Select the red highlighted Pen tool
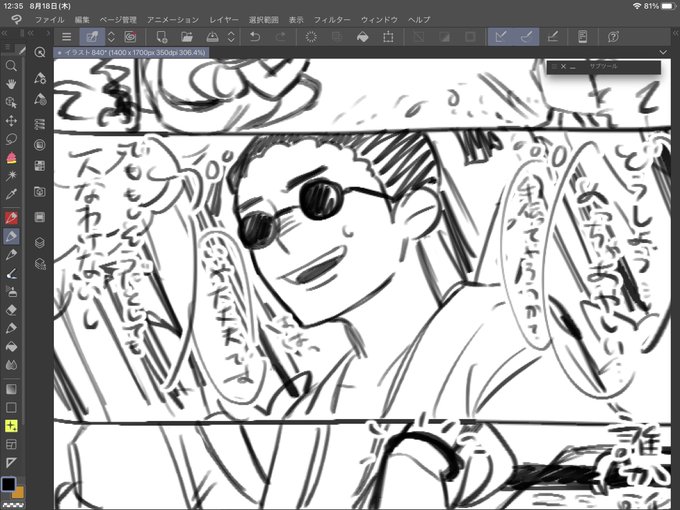This screenshot has height=510, width=680. point(11,217)
